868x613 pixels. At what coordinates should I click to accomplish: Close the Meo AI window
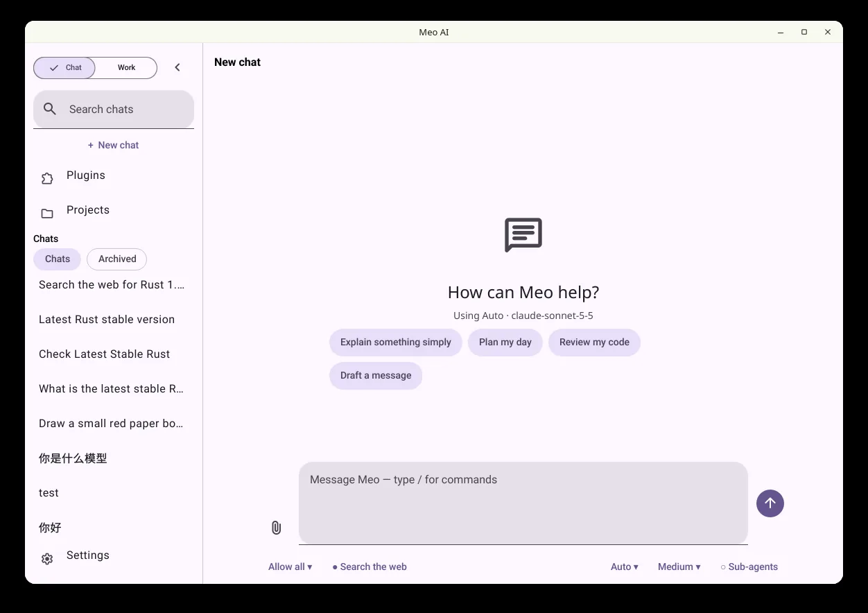pyautogui.click(x=828, y=32)
